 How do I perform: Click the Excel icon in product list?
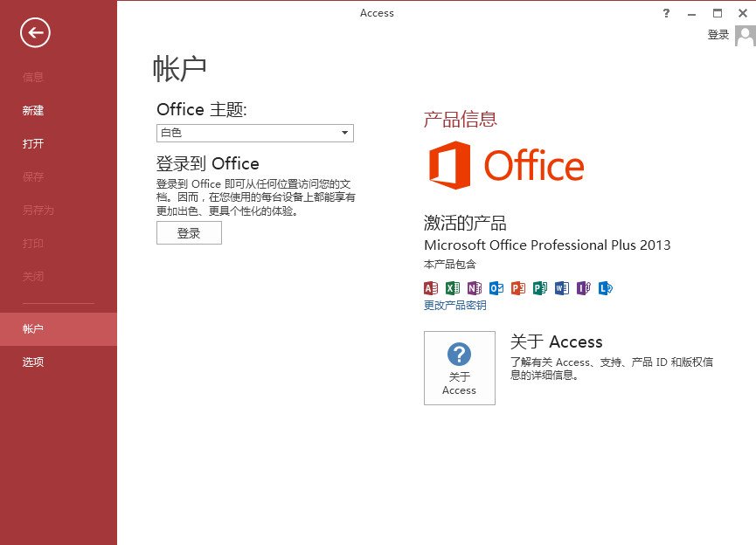[453, 288]
